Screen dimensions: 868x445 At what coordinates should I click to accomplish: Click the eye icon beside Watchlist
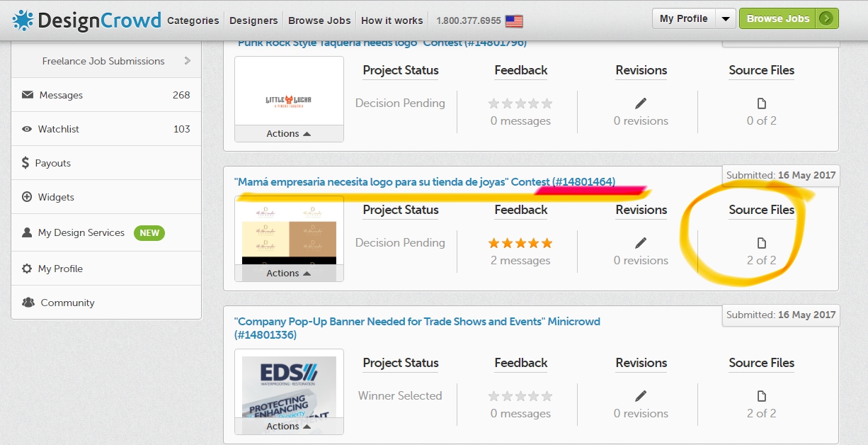tap(27, 129)
